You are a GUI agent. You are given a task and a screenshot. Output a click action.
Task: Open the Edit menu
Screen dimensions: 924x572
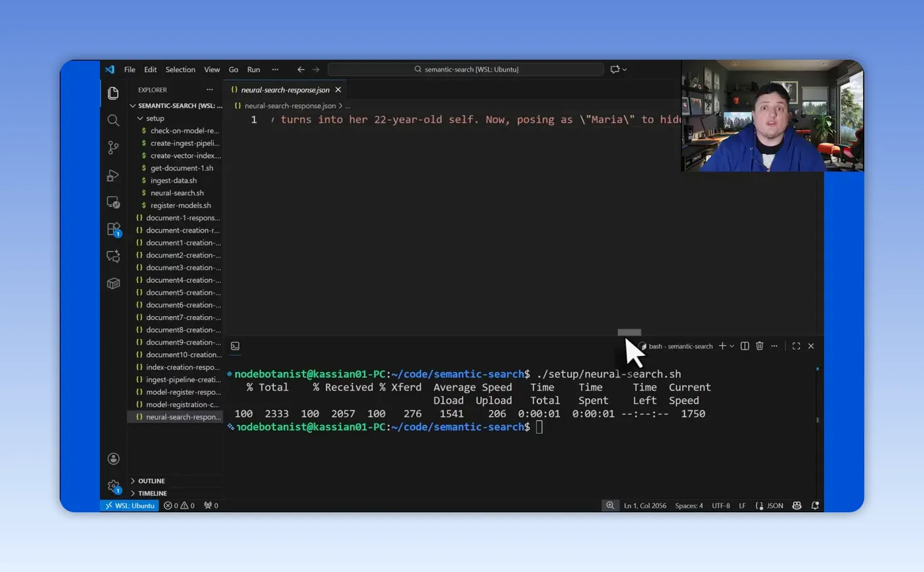click(x=150, y=70)
